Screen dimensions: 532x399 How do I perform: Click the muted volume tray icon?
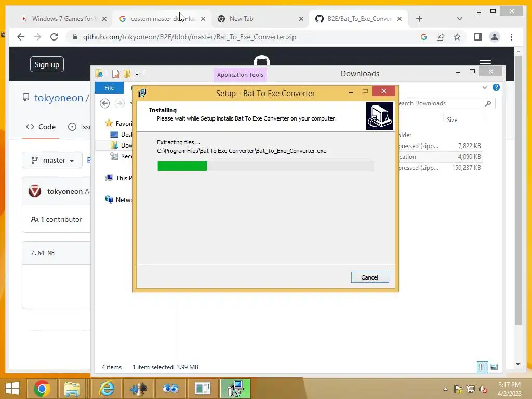483,389
